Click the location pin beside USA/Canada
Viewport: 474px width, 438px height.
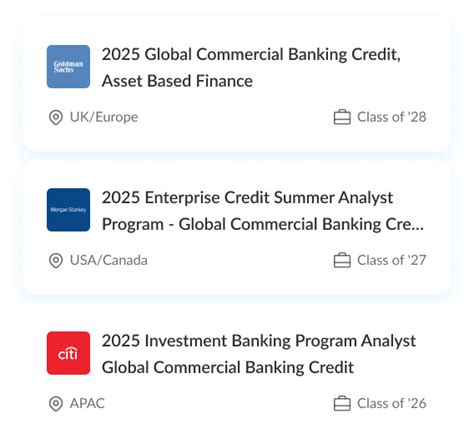pos(56,260)
